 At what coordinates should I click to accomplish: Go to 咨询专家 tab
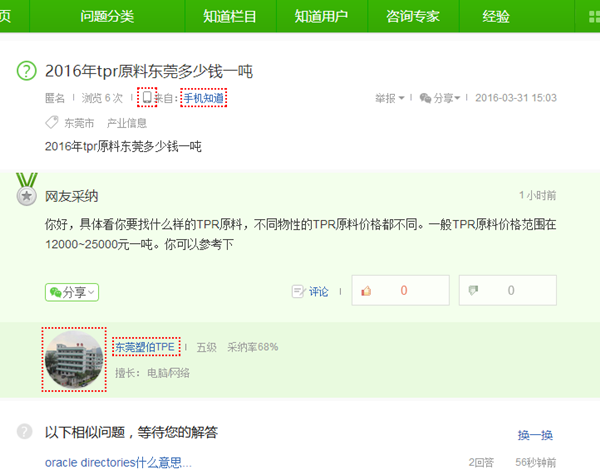click(412, 16)
